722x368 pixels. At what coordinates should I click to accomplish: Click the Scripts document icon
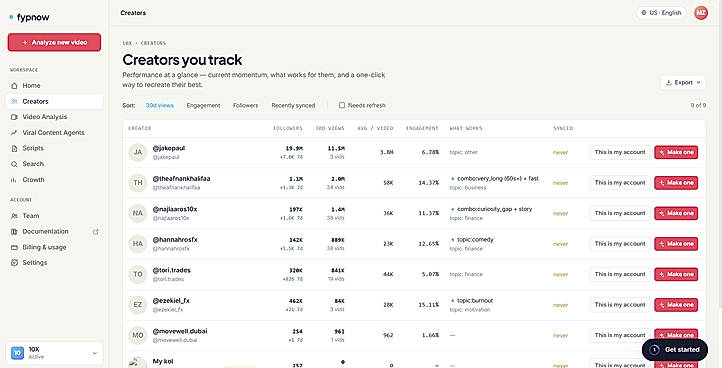click(x=14, y=148)
